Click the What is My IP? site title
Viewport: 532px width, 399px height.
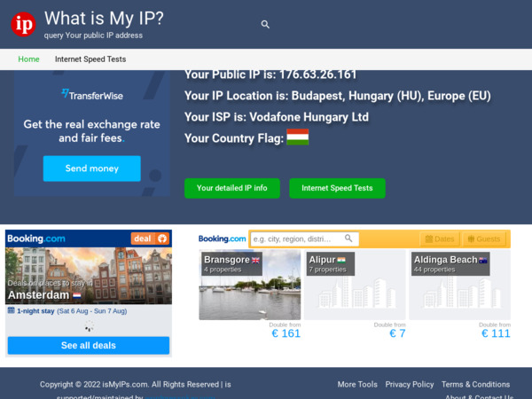tap(104, 19)
